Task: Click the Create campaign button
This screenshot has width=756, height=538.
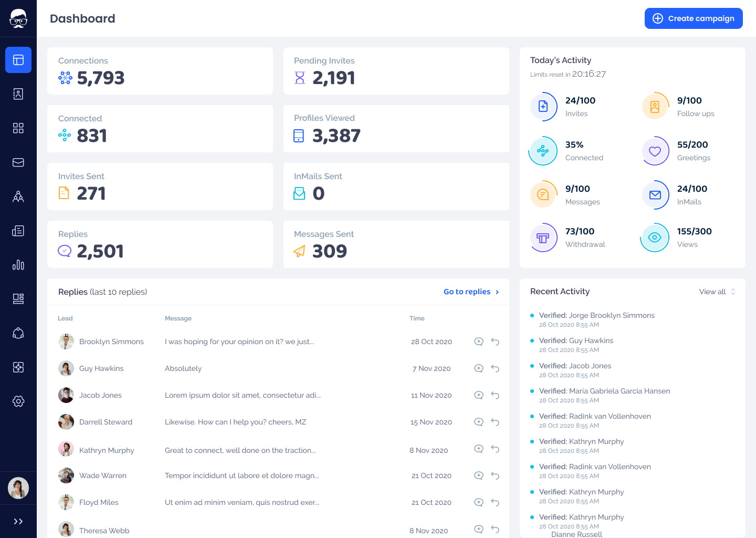Action: [x=694, y=18]
